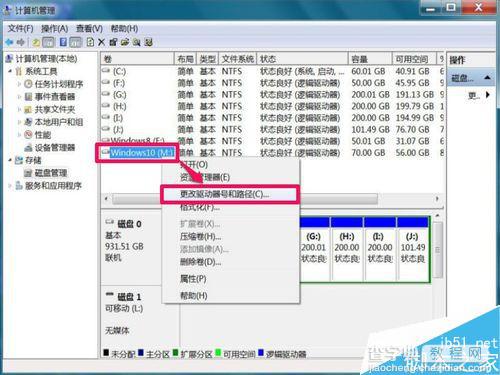Click the last settings toolbar icon

point(149,42)
